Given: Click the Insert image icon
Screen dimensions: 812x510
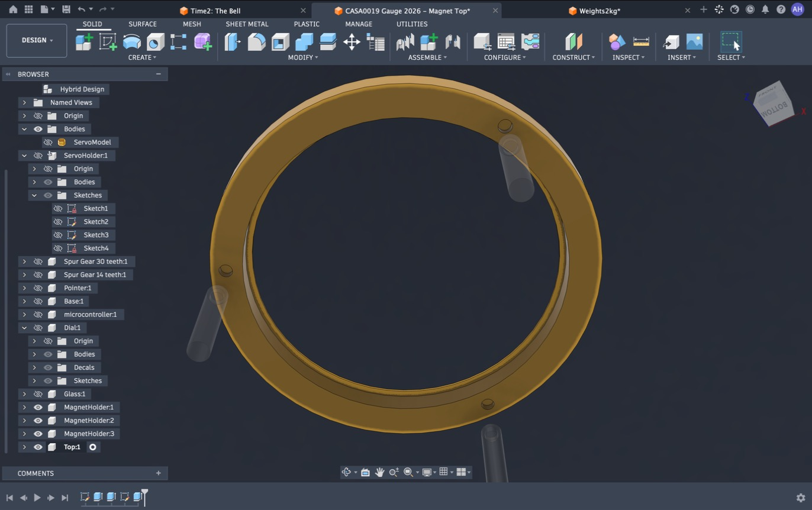Looking at the screenshot, I should coord(694,42).
